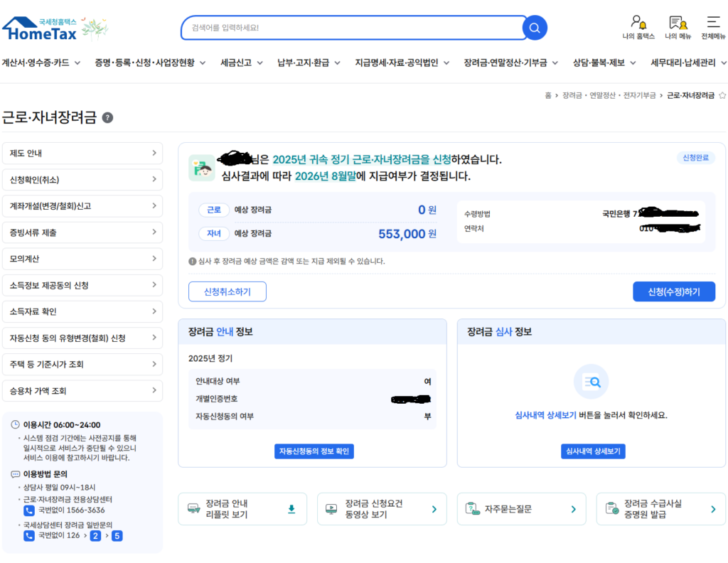728x563 pixels.
Task: Click 근로·자녀장려금 breadcrumb link
Action: 690,96
